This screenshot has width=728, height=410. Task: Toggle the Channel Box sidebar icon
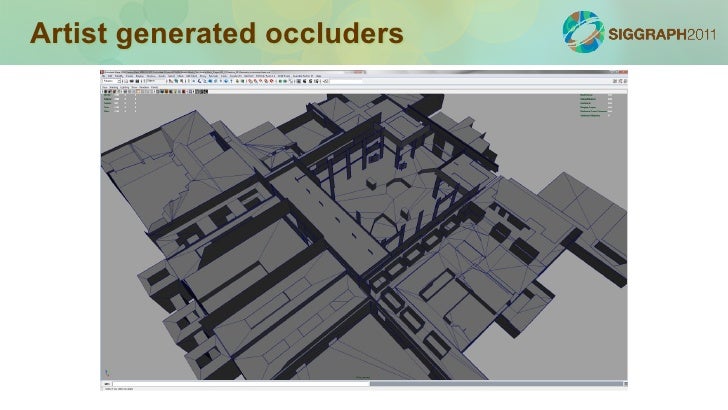[x=625, y=81]
